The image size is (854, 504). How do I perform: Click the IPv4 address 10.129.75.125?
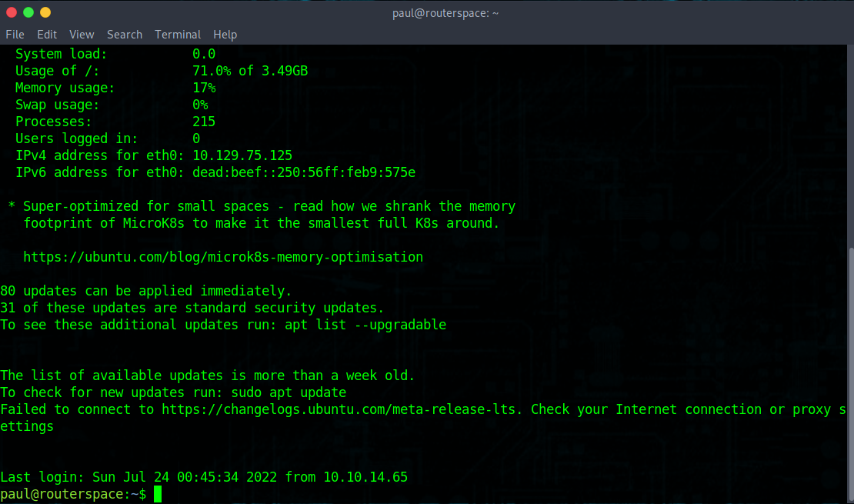(242, 155)
